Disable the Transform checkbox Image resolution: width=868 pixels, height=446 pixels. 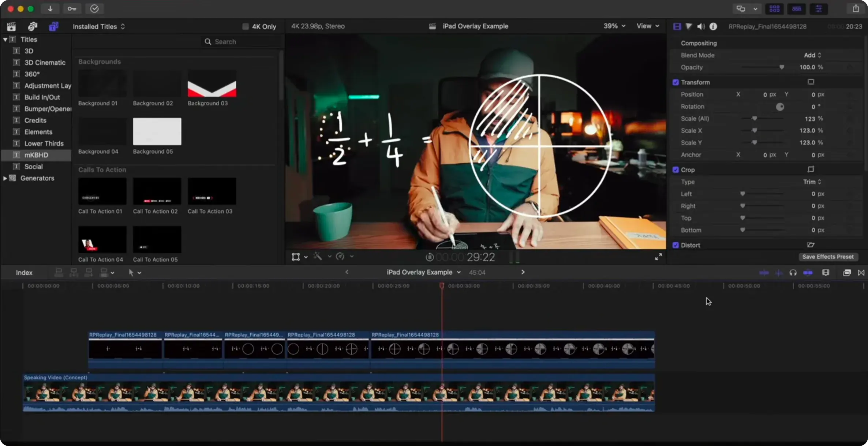point(676,82)
